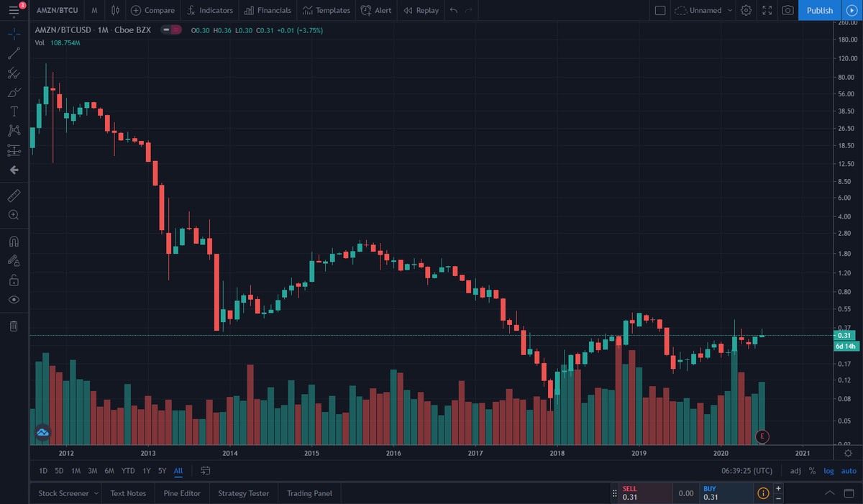Click the Compare symbol button

pyautogui.click(x=152, y=10)
